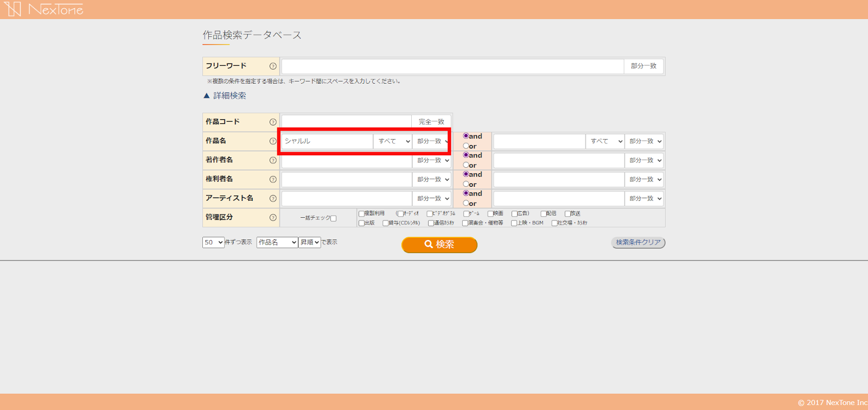Screen dimensions: 868x410
Task: Click help icon beside 権利者名
Action: click(273, 179)
